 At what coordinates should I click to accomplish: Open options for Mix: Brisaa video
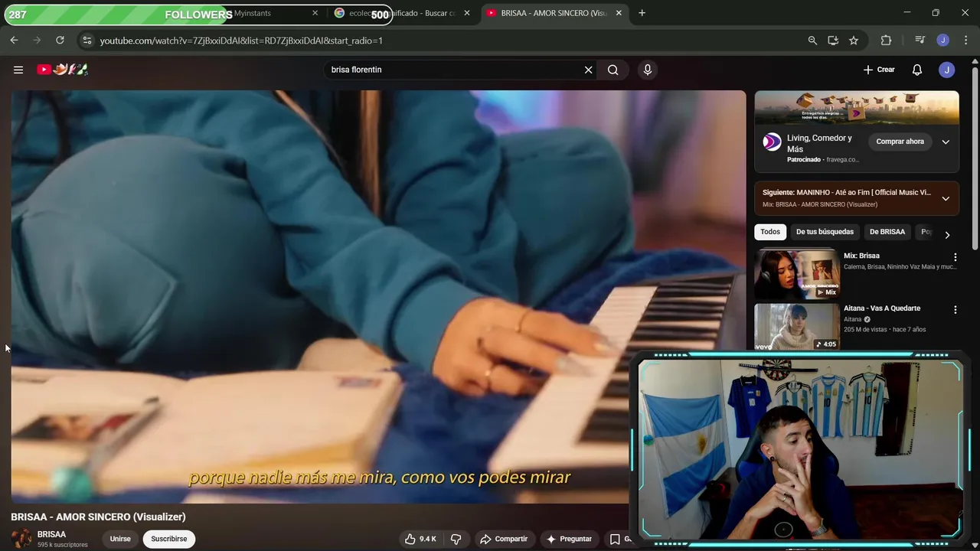pos(955,257)
